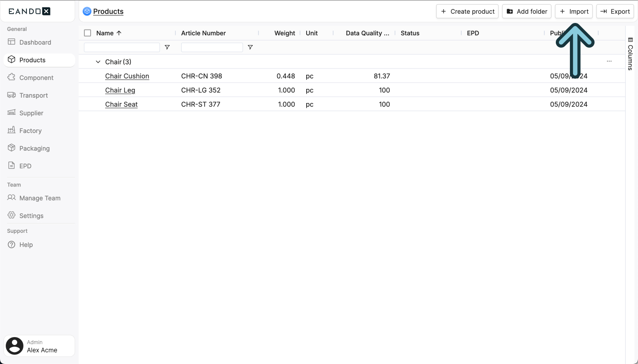Click the Help question mark icon
Screen dimensions: 638x364
(x=11, y=244)
